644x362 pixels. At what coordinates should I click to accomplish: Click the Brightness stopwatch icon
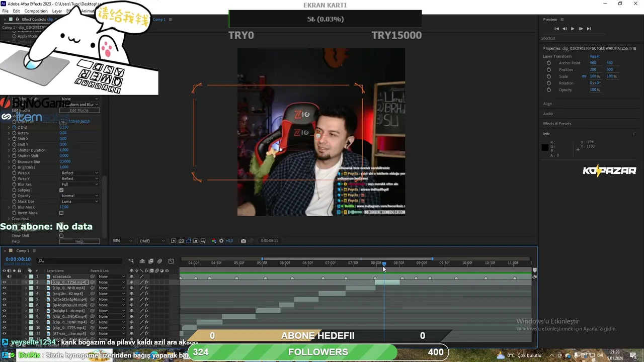[14, 167]
